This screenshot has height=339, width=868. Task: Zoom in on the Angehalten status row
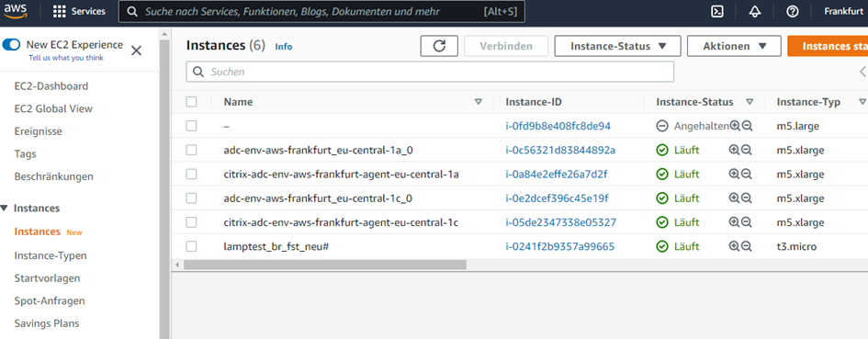pyautogui.click(x=735, y=126)
